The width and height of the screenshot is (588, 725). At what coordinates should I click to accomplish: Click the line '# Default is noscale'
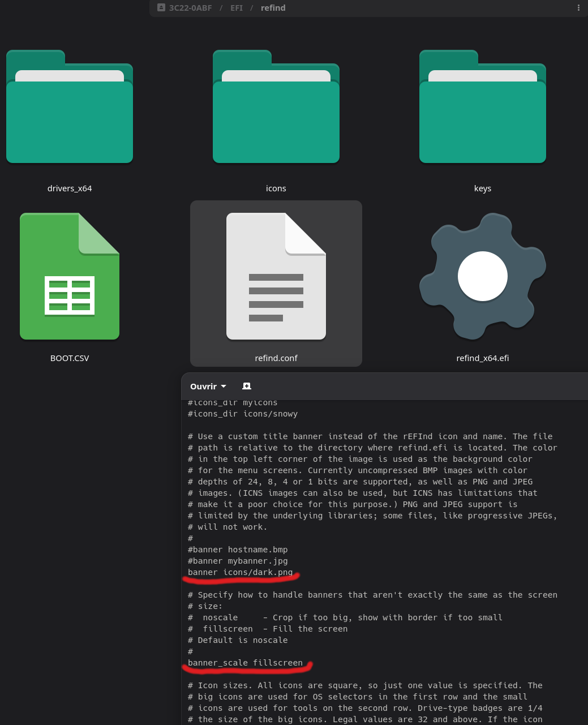coord(238,640)
